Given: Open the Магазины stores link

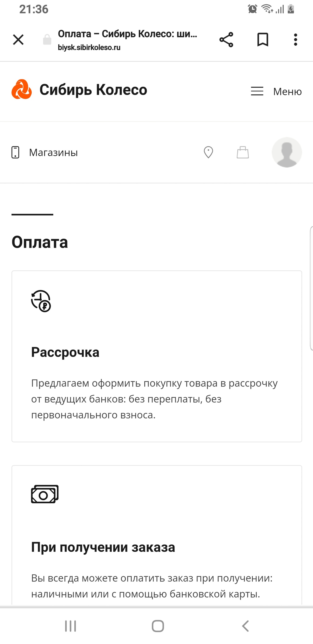Looking at the screenshot, I should tap(53, 152).
